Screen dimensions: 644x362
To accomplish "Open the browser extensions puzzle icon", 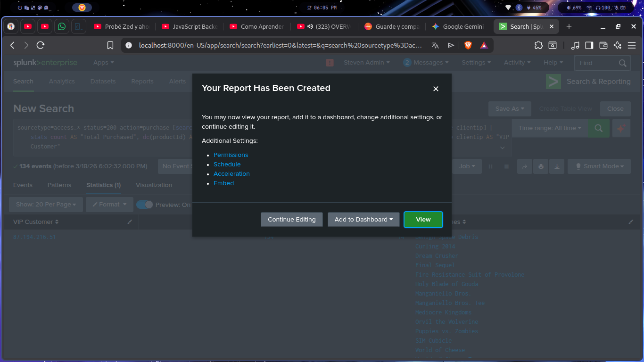I will coord(538,45).
